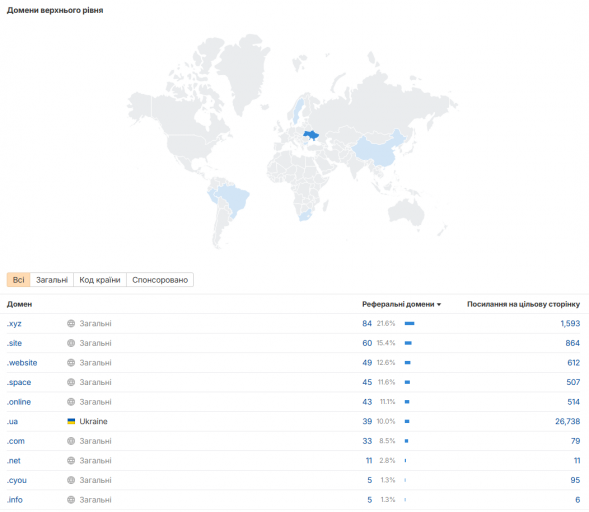Image resolution: width=589 pixels, height=512 pixels.
Task: Open the .xyz domain link
Action: [x=14, y=324]
